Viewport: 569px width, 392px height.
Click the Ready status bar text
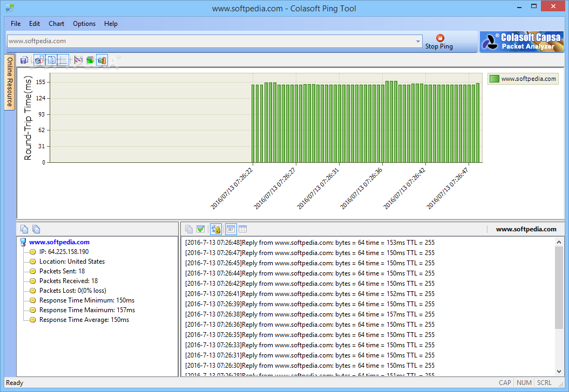tap(15, 383)
